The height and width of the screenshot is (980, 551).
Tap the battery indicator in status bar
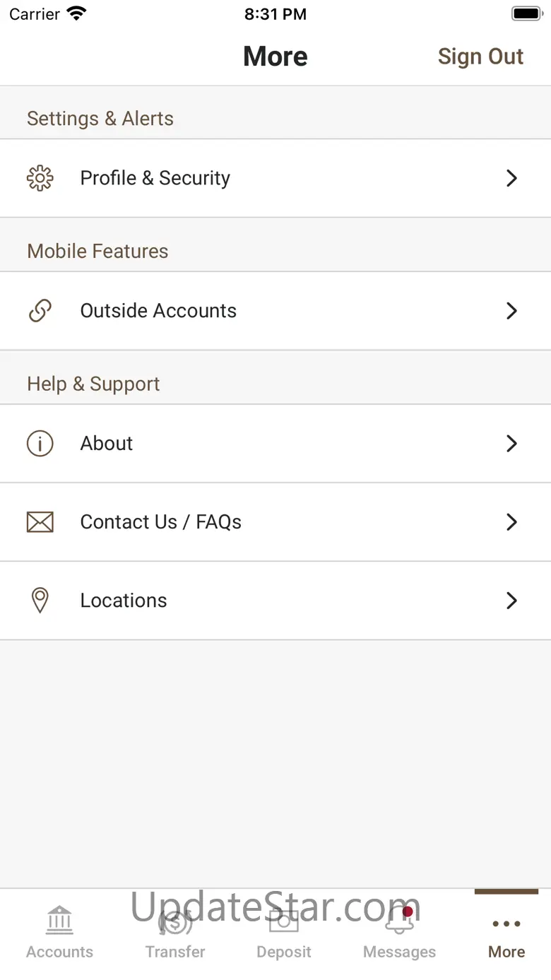point(526,14)
